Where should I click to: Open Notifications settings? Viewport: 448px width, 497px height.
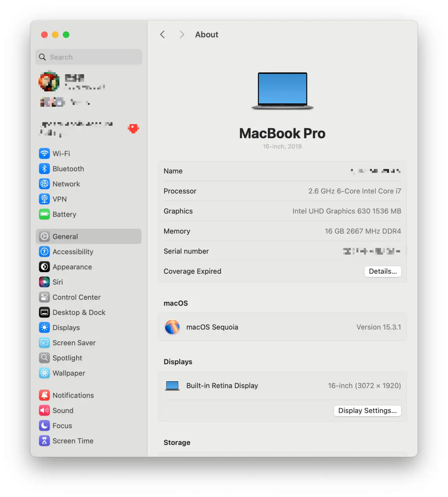click(73, 395)
